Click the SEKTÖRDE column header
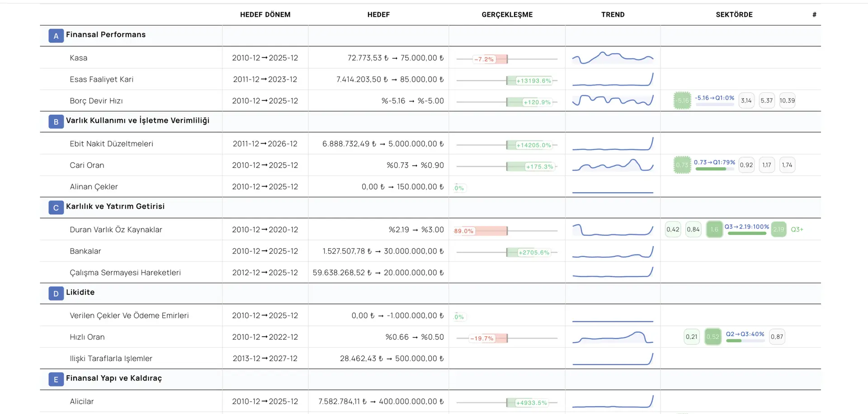868x414 pixels. point(734,14)
